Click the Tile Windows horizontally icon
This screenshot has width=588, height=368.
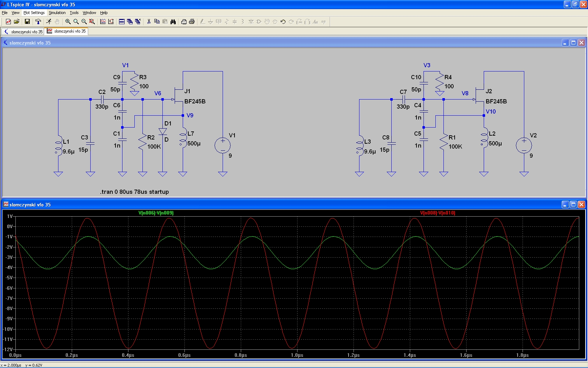pos(122,22)
